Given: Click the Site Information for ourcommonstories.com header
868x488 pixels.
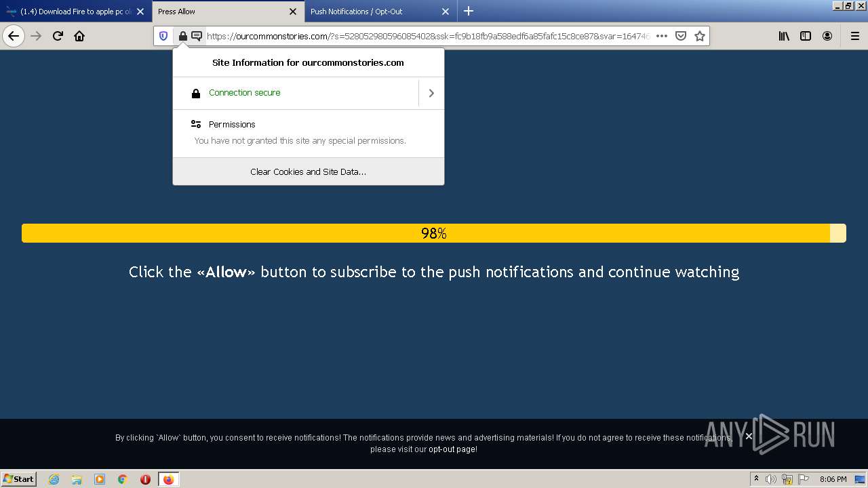Looking at the screenshot, I should 308,62.
